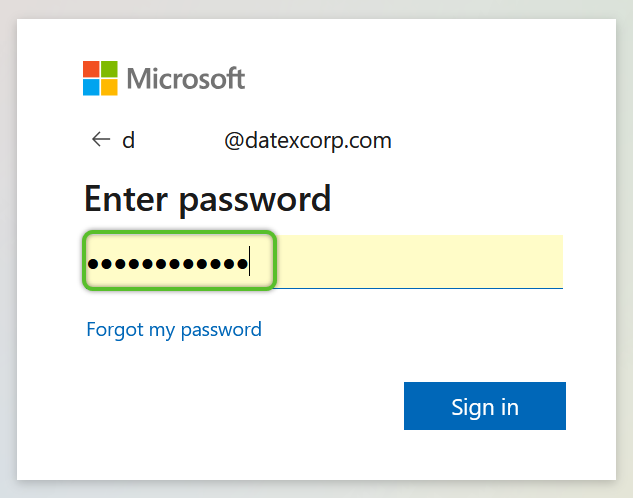Screen dimensions: 633x498
Task: Click the Microsoft wordmark text
Action: pyautogui.click(x=186, y=78)
